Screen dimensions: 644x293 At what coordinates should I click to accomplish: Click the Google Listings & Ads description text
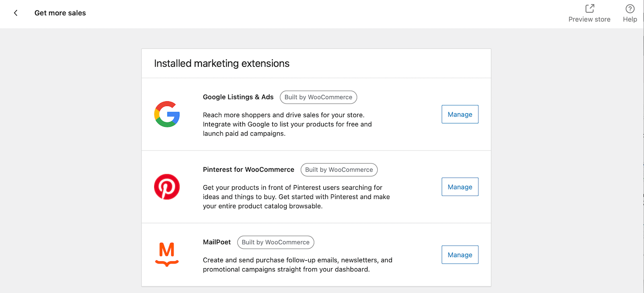(x=287, y=124)
